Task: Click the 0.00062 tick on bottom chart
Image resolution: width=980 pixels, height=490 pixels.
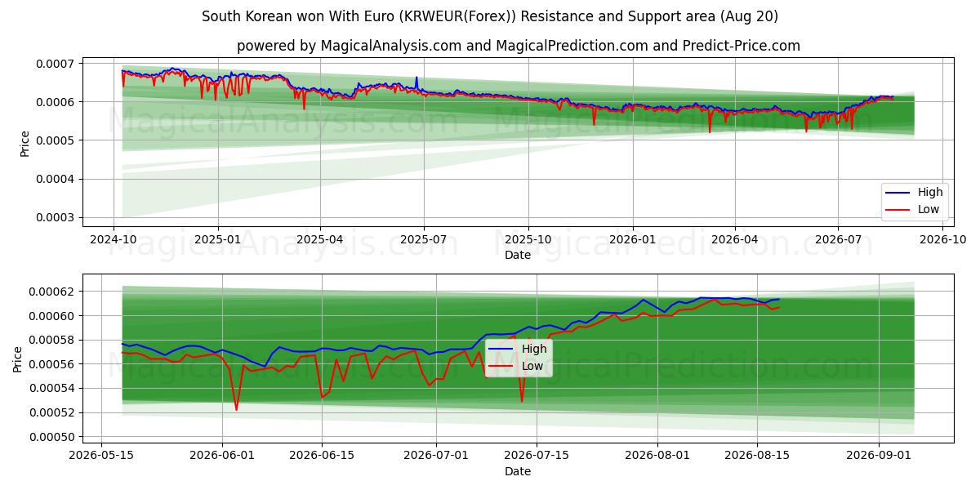Action: pyautogui.click(x=52, y=292)
